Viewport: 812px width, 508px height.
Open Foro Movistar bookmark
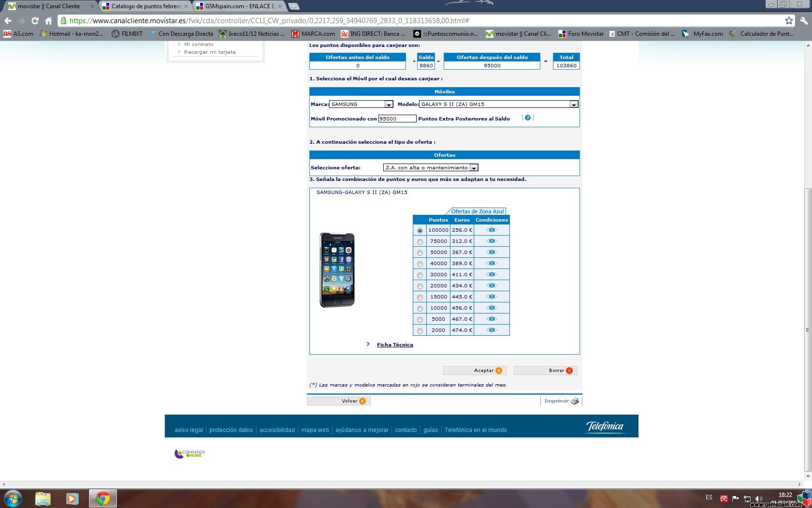(581, 34)
